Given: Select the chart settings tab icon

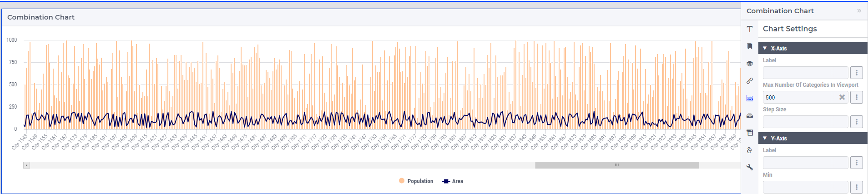Looking at the screenshot, I should click(x=750, y=98).
